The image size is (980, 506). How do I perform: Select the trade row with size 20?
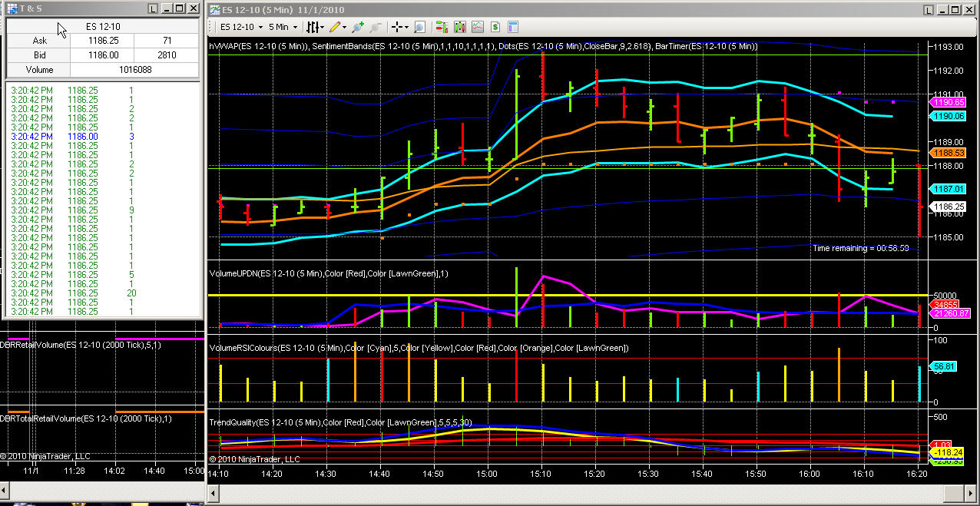[103, 293]
